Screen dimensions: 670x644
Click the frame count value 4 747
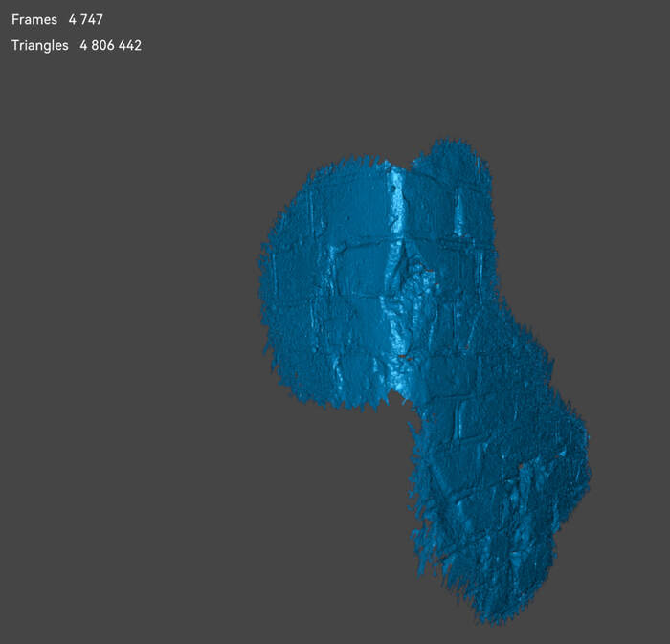86,19
